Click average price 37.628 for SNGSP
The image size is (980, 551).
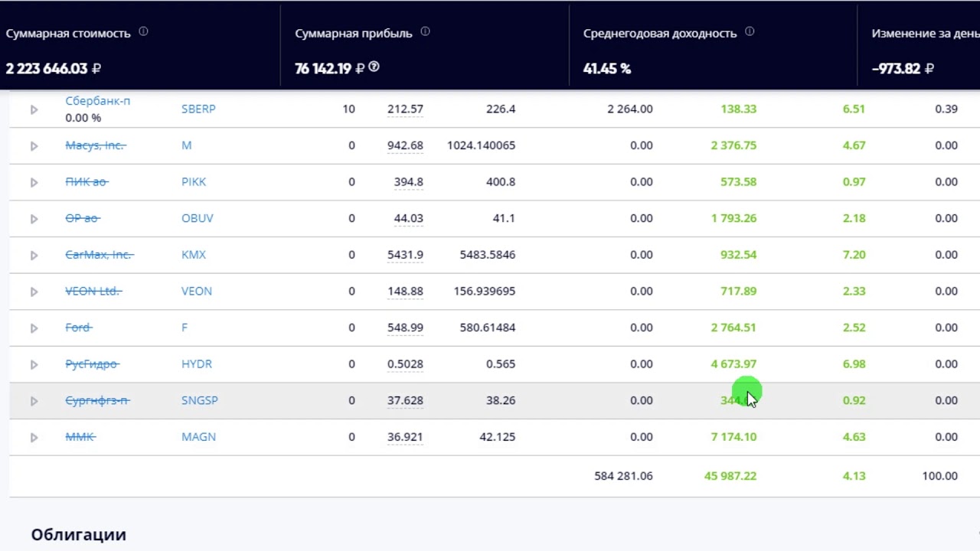pos(405,400)
